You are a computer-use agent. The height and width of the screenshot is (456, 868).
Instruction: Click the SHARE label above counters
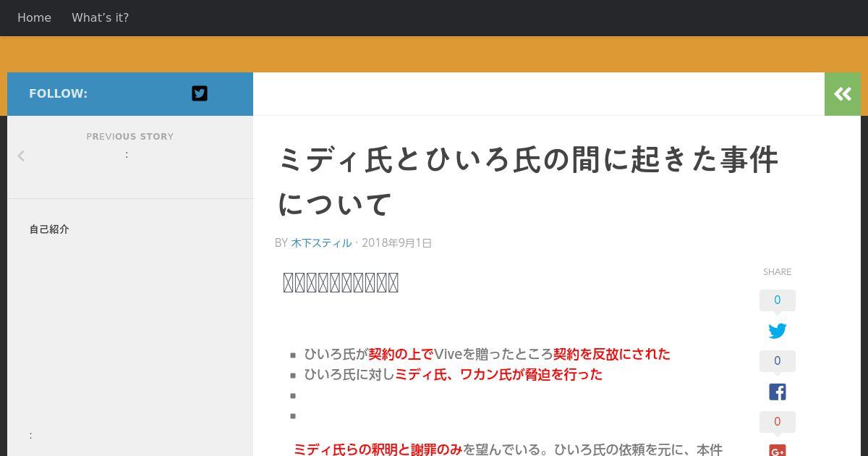coord(778,271)
